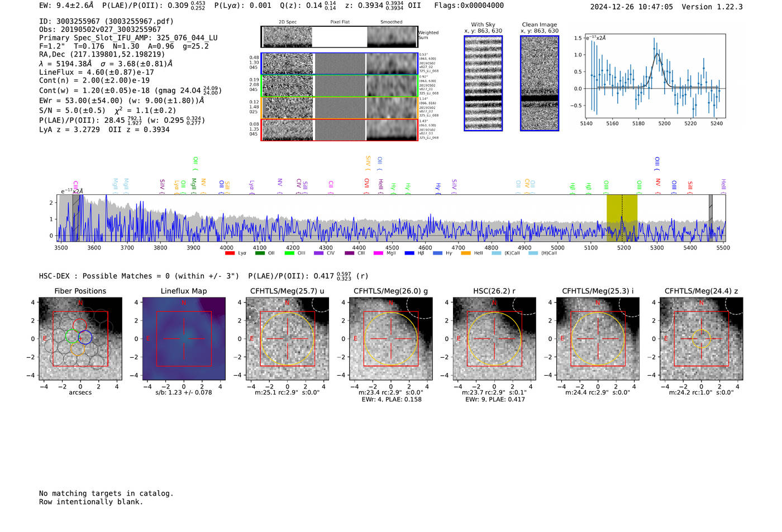Image resolution: width=782 pixels, height=532 pixels.
Task: Open the Lineflux Map panel
Action: pos(184,339)
